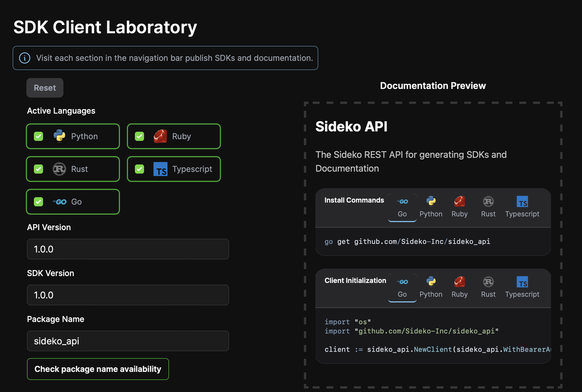
Task: Deselect the Go language checkbox
Action: pos(39,202)
